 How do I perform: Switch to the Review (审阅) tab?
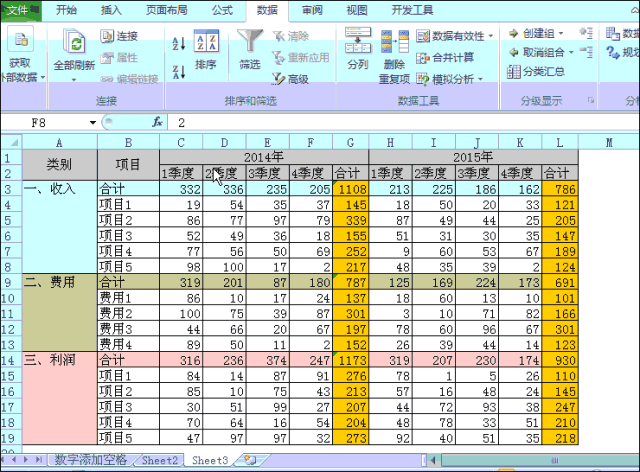(312, 10)
